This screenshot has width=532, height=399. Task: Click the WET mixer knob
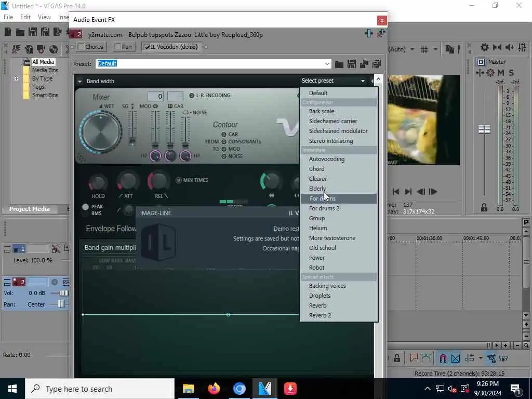[100, 132]
